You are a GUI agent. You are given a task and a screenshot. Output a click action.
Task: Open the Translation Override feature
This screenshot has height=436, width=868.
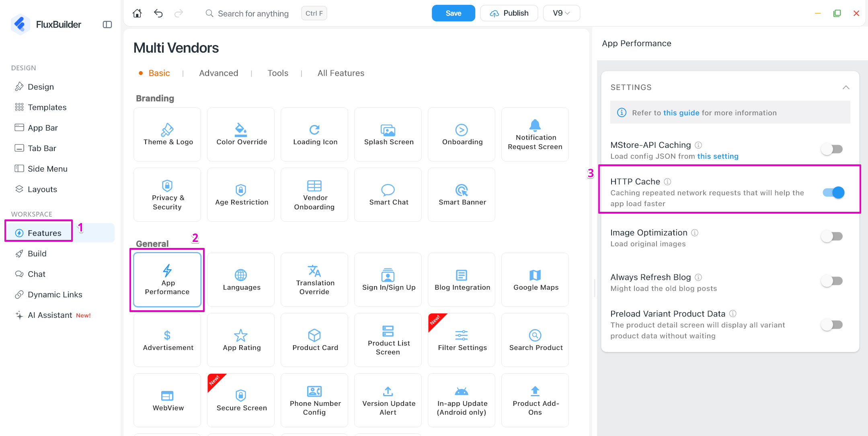point(314,280)
